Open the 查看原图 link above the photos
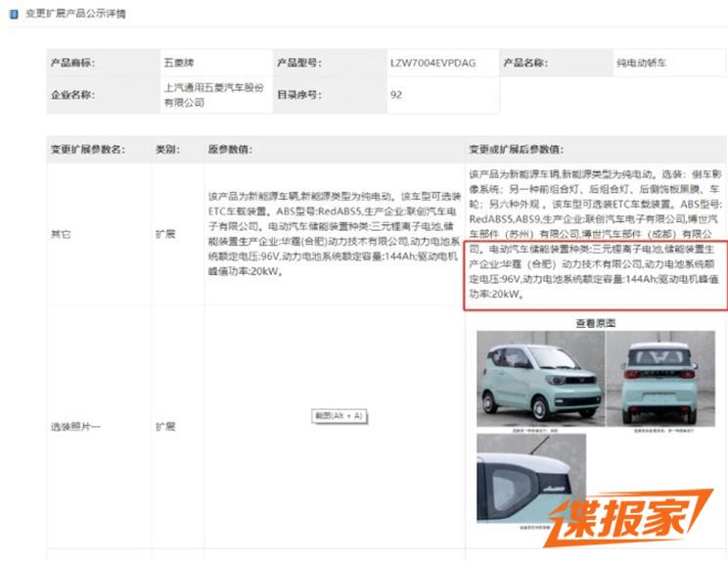Screen dimensions: 728x562 pyautogui.click(x=595, y=321)
